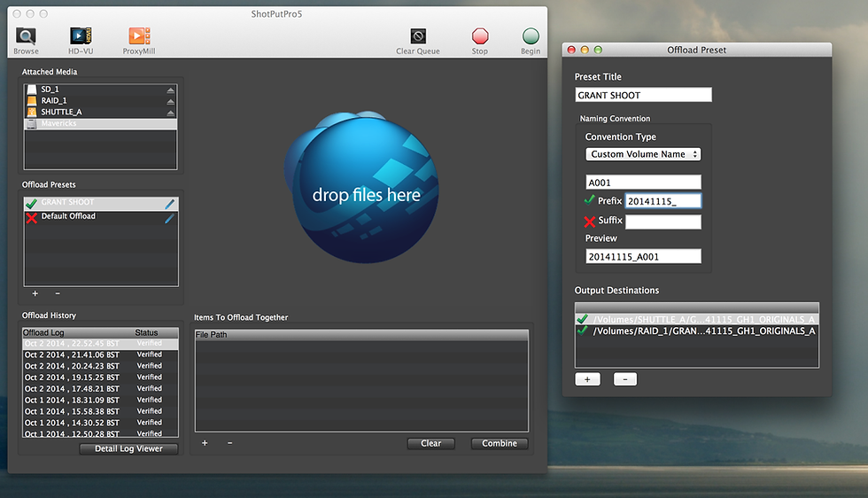Eject the RAID_1 volume

pyautogui.click(x=170, y=101)
